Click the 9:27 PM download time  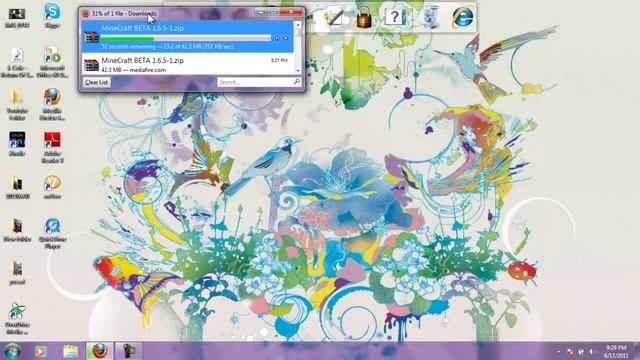pyautogui.click(x=279, y=60)
